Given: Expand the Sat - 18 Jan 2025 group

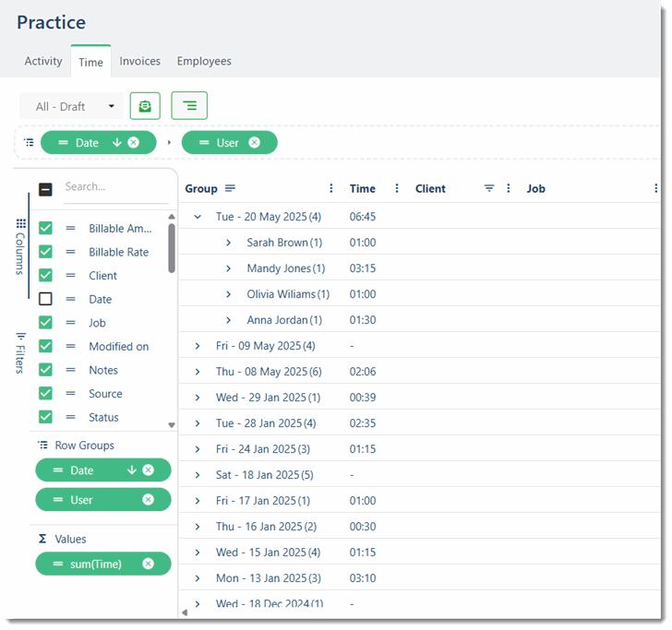Looking at the screenshot, I should click(198, 475).
